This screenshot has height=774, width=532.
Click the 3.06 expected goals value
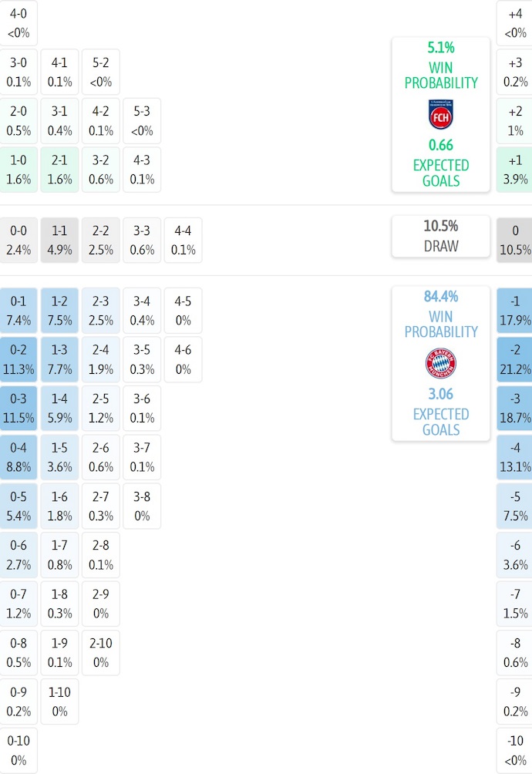coord(441,394)
